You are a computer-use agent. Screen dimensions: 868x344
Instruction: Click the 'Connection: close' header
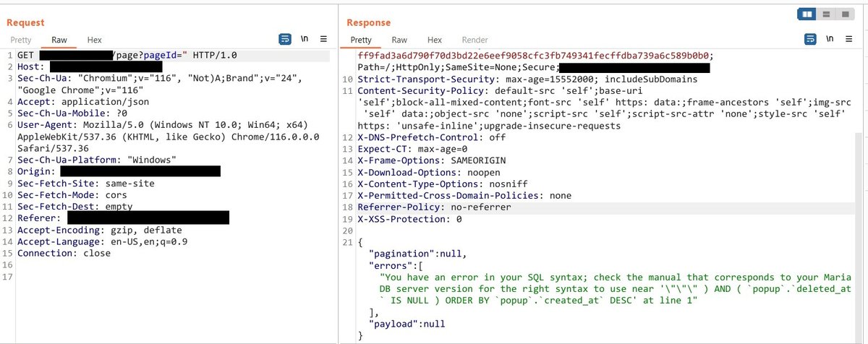click(x=64, y=253)
